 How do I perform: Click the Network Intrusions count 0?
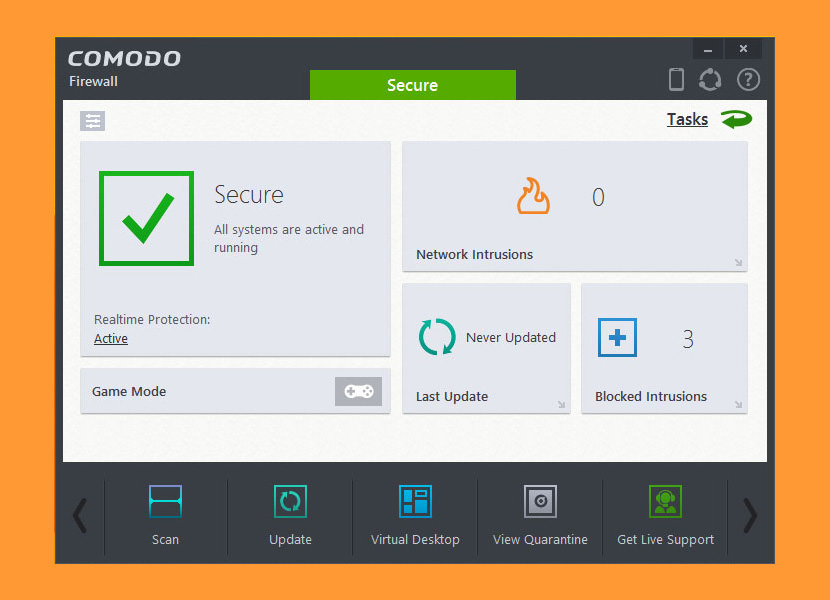pos(598,197)
